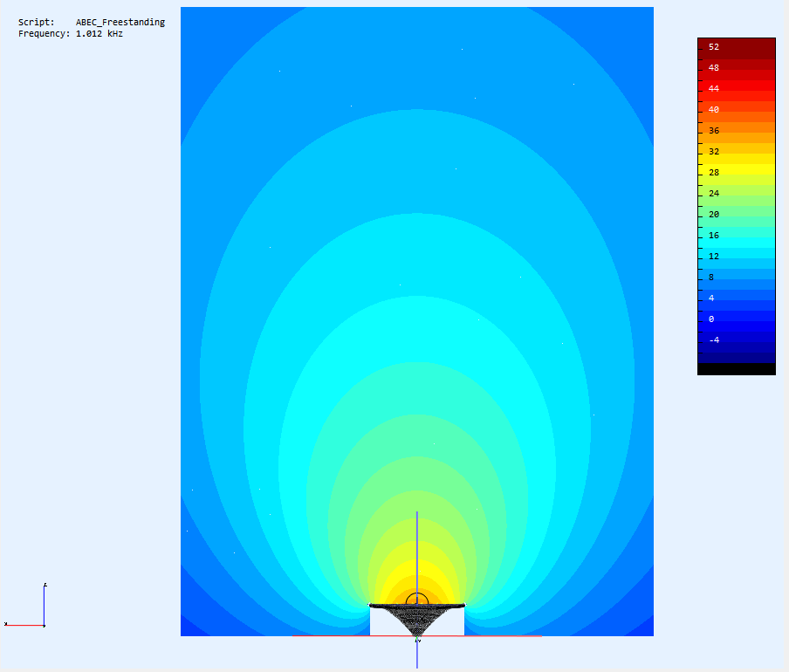
Task: Click the x-z axis orientation indicator
Action: 25,605
